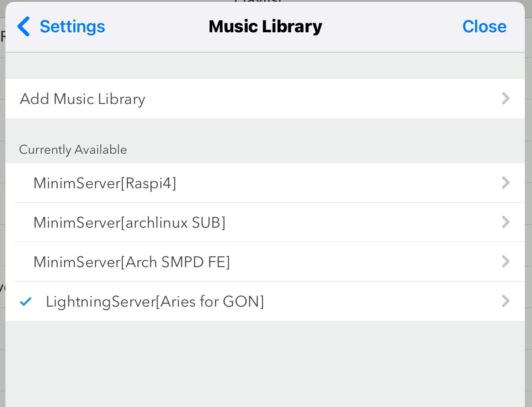The image size is (532, 407).
Task: Click the Currently Available section header
Action: pos(73,149)
